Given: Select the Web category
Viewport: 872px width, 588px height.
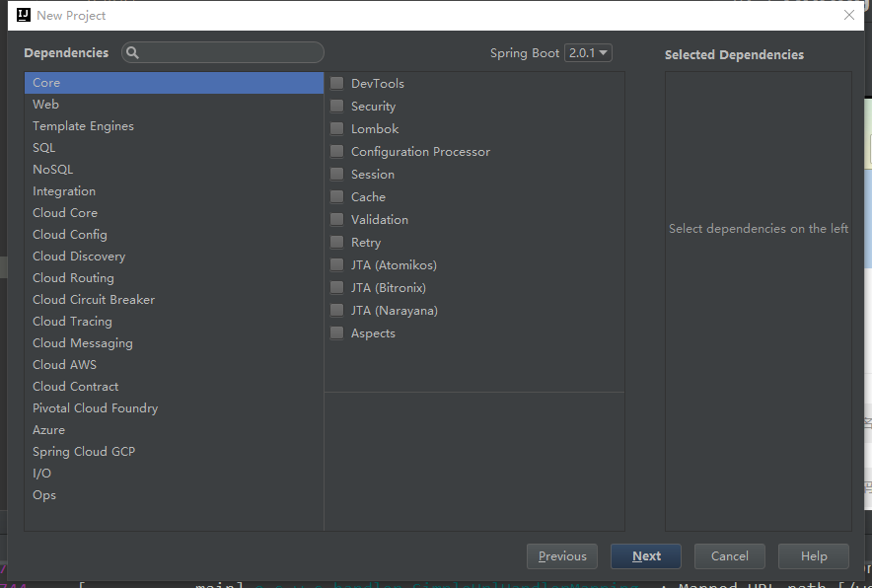Looking at the screenshot, I should [46, 105].
